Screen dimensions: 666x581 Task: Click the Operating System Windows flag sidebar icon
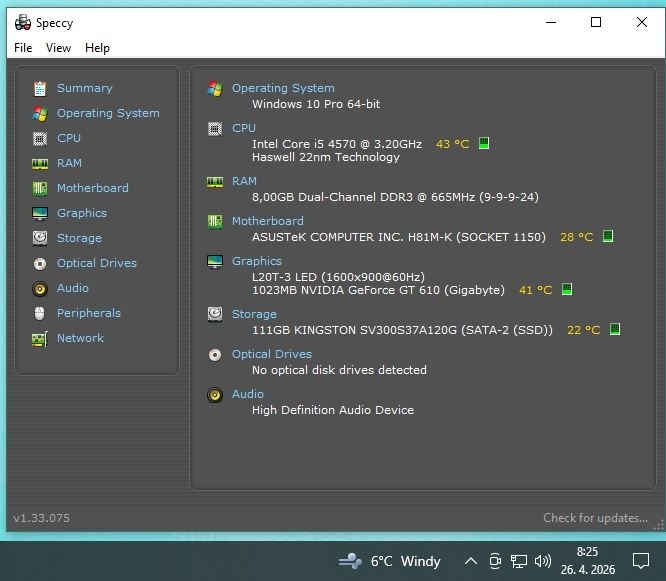pyautogui.click(x=40, y=113)
